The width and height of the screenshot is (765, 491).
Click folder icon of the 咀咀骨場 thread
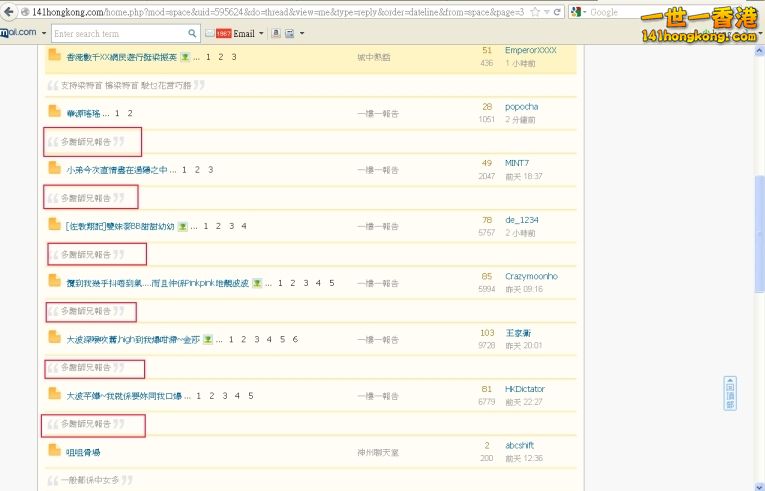[x=55, y=451]
